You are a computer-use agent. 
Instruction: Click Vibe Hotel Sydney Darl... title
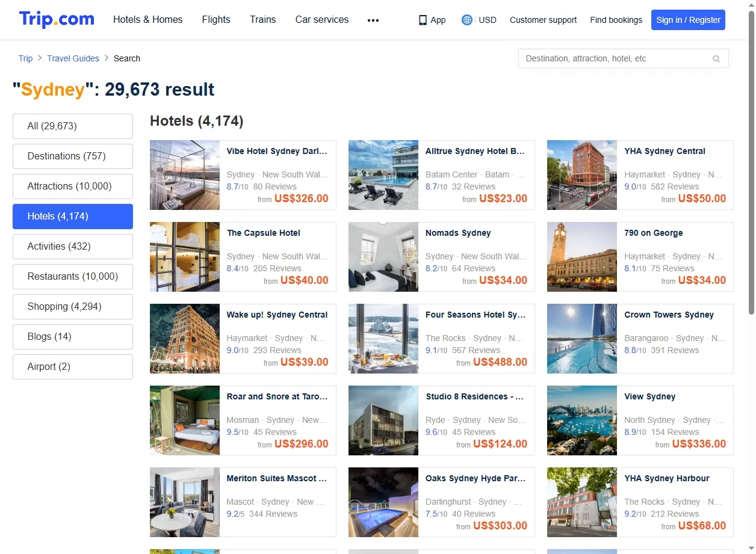277,152
